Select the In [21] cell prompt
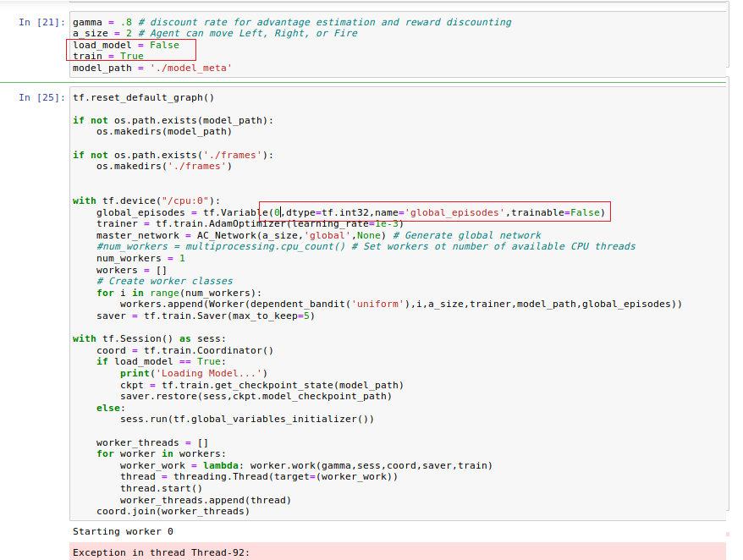The height and width of the screenshot is (560, 743). [41, 22]
